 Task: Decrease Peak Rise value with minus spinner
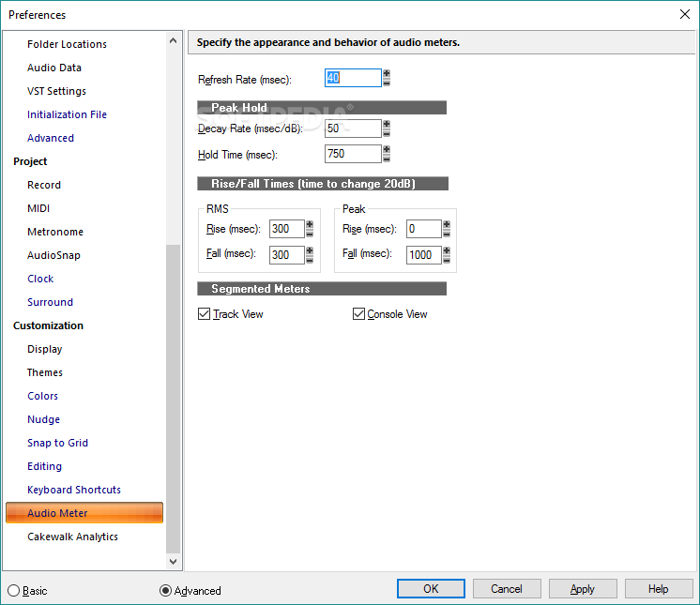(x=447, y=233)
